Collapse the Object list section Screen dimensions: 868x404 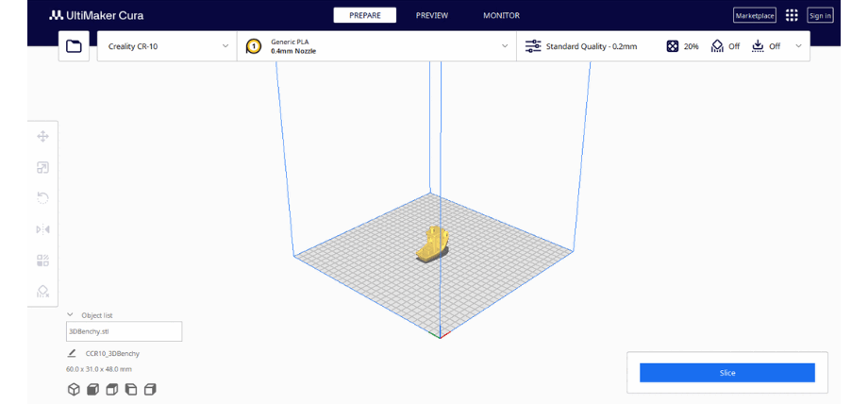(x=71, y=314)
